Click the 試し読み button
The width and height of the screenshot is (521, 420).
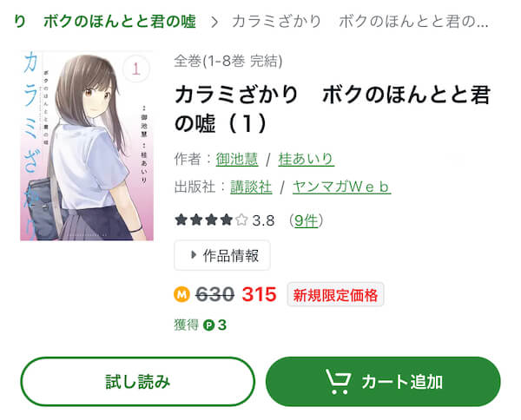coord(137,382)
